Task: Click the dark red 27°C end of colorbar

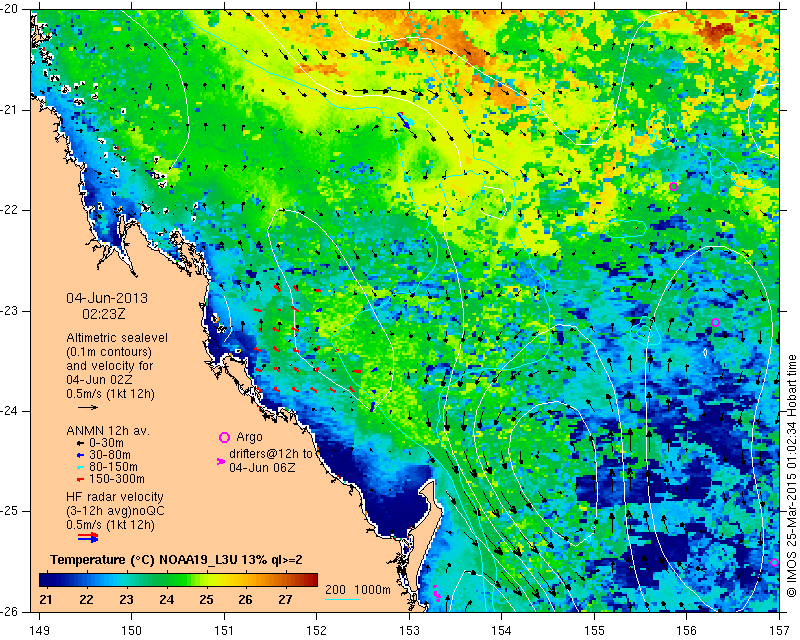Action: 311,580
